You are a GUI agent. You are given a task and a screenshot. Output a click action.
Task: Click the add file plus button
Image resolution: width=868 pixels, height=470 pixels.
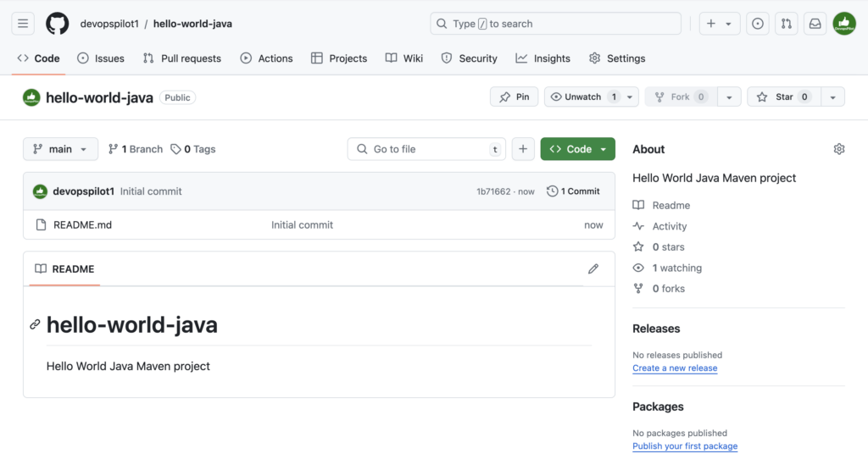point(522,149)
